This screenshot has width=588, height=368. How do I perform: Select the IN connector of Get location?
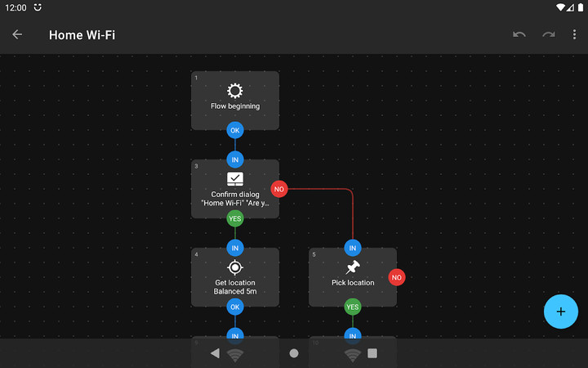(x=235, y=248)
